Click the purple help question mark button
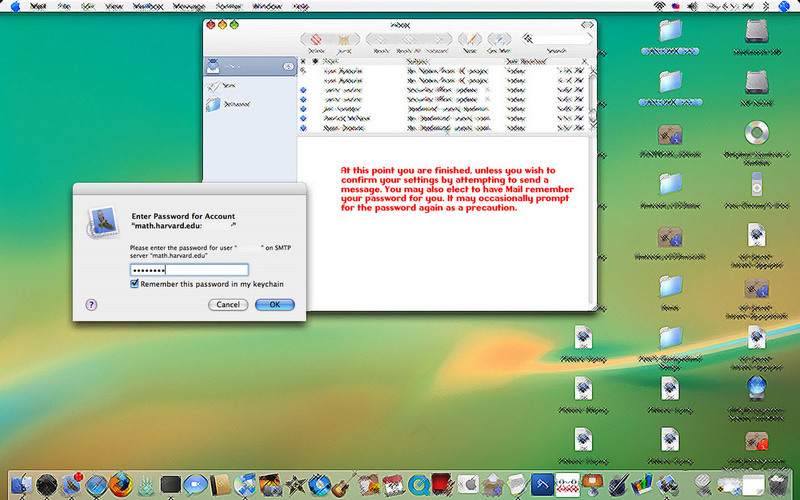Screen dimensions: 800x500 point(91,304)
